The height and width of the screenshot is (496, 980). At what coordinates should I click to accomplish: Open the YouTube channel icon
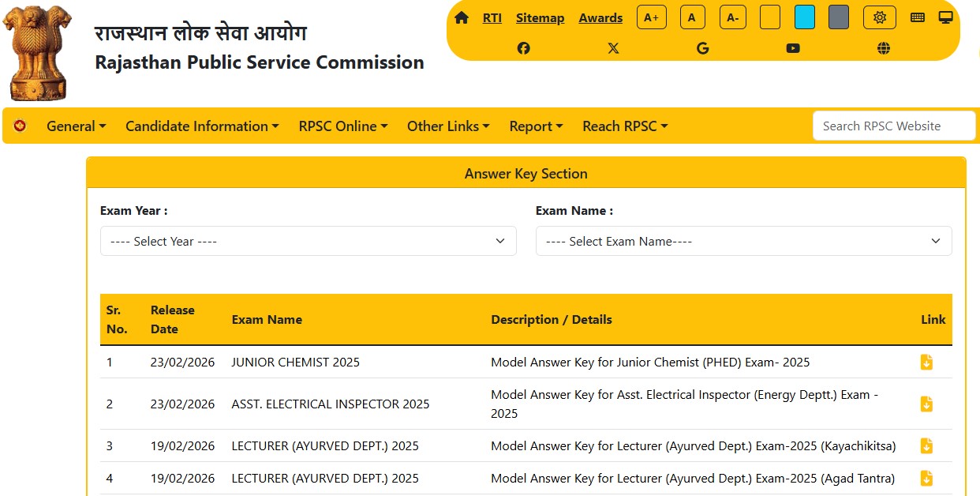[x=793, y=47]
